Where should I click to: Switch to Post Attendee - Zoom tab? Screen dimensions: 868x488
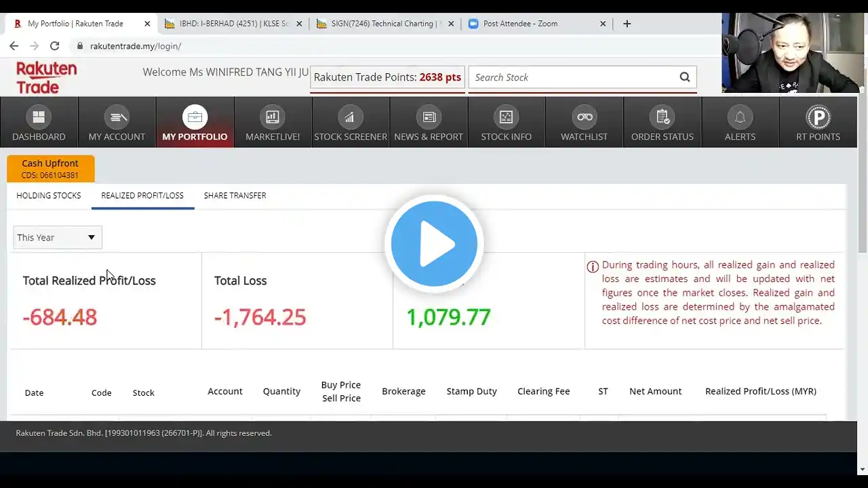coord(537,24)
